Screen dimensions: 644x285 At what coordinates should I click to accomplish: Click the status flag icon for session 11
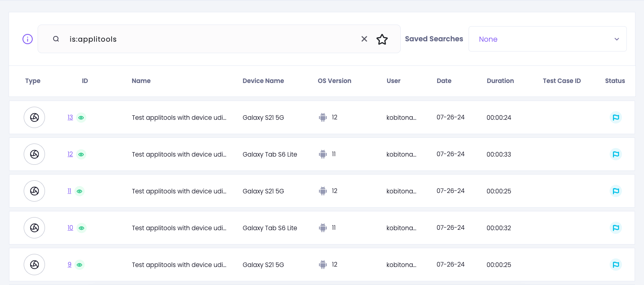point(616,191)
